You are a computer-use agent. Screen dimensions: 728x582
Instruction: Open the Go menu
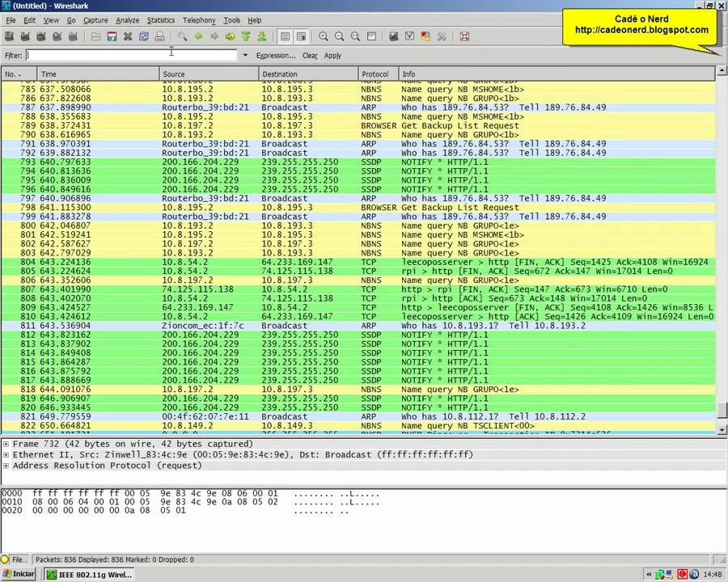click(71, 20)
